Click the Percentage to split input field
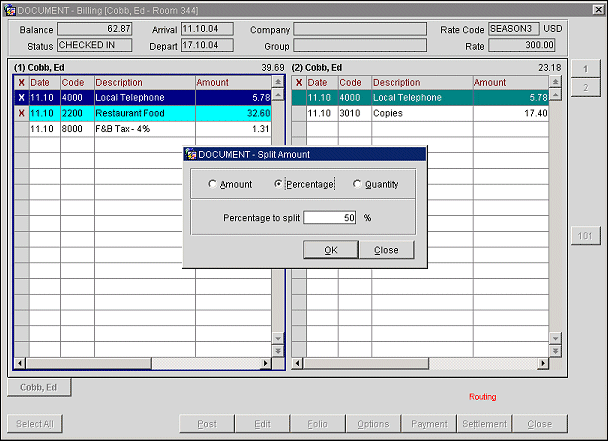This screenshot has width=608, height=441. 329,217
